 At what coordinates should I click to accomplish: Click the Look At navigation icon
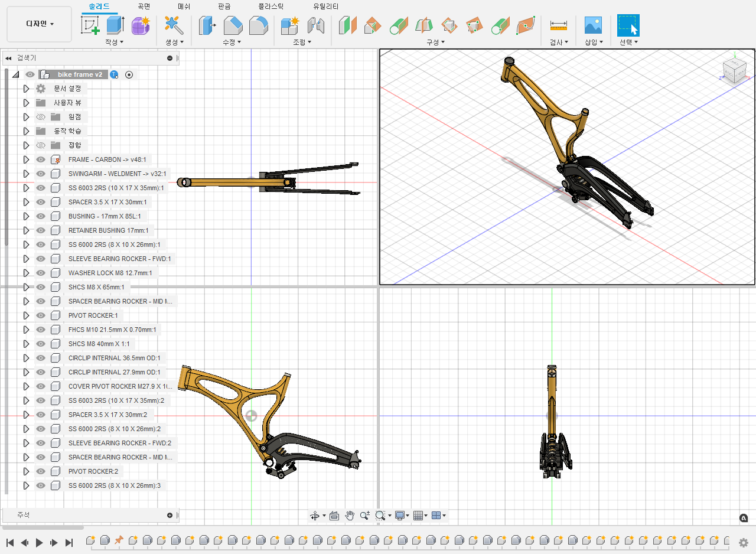pos(334,516)
